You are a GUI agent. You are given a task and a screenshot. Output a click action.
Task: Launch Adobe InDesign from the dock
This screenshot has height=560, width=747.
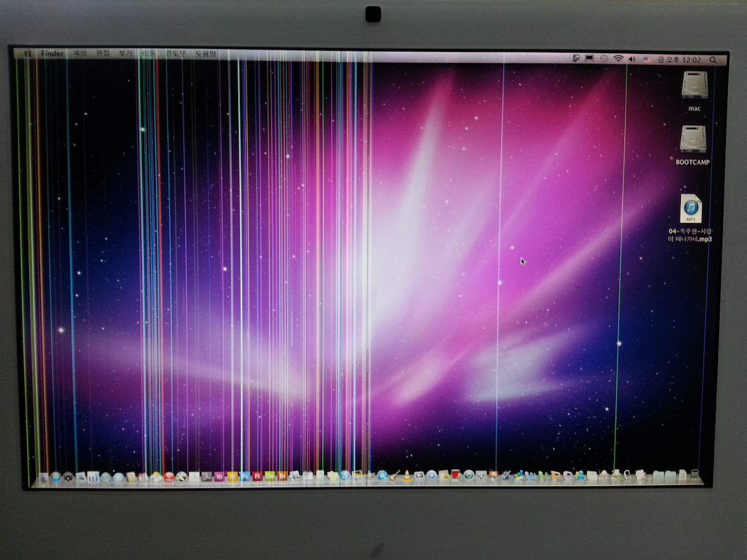pyautogui.click(x=219, y=477)
